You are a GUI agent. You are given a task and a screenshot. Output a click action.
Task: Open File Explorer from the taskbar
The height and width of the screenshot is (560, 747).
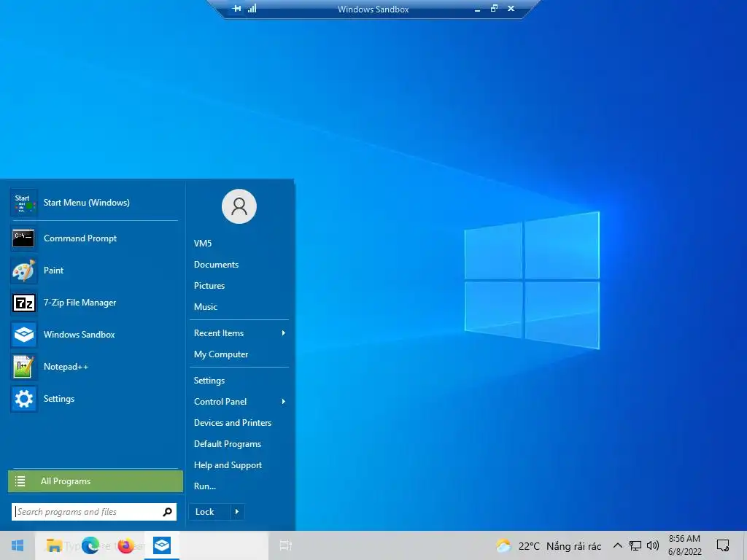pos(54,545)
